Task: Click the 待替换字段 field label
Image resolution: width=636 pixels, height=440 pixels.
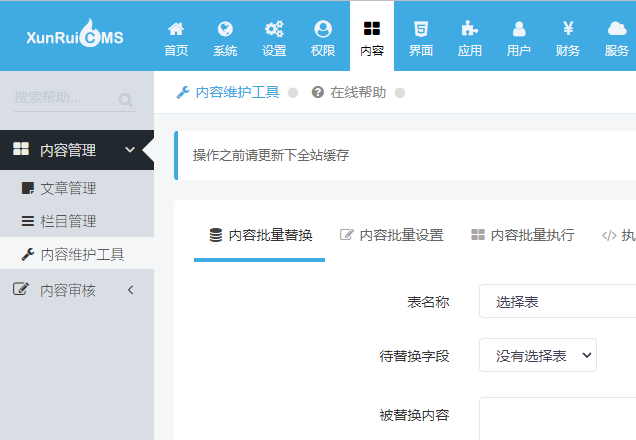Action: pos(414,356)
